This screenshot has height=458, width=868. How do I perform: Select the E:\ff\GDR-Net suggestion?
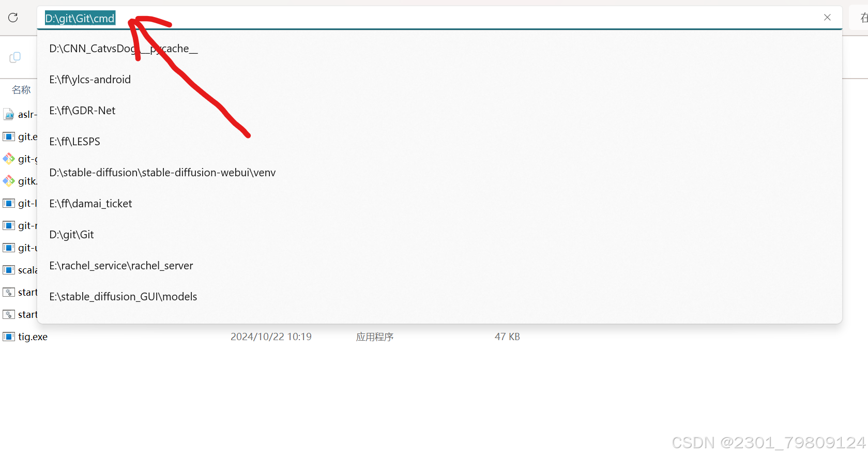439,111
